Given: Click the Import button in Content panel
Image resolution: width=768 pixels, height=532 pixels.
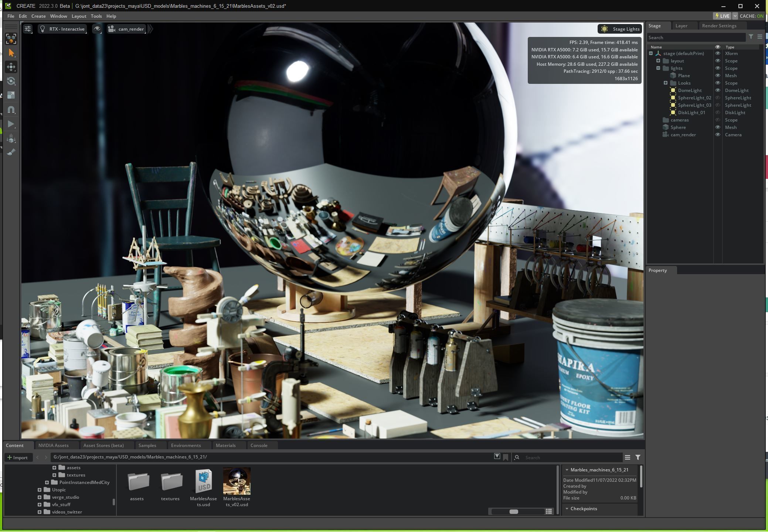Looking at the screenshot, I should (x=18, y=457).
